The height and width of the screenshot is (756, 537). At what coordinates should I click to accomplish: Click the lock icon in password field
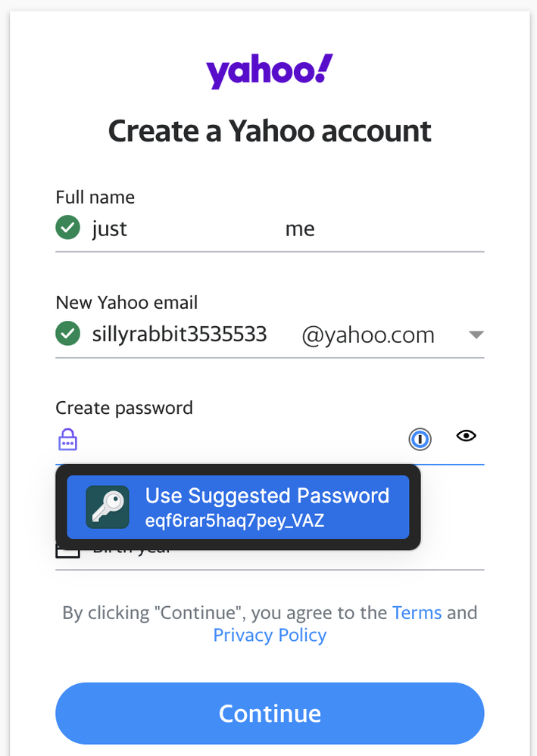[x=68, y=439]
